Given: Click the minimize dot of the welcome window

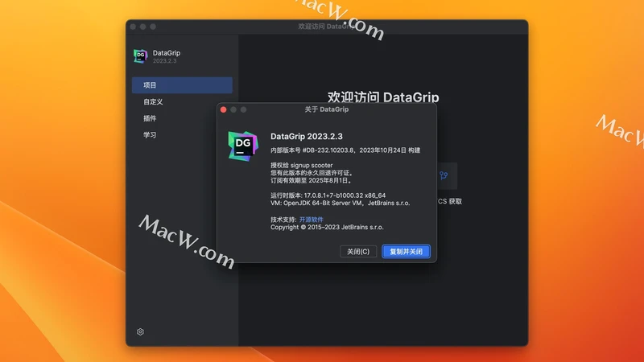Looking at the screenshot, I should point(142,27).
